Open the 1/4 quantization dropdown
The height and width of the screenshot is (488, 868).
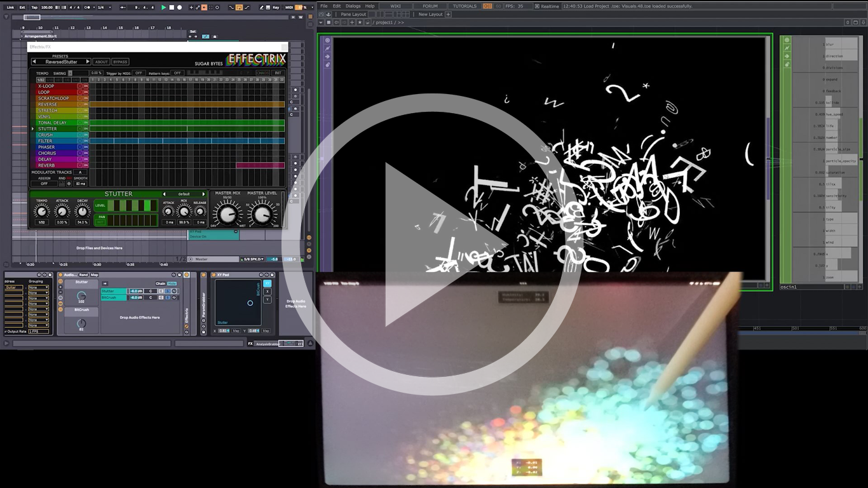[104, 8]
